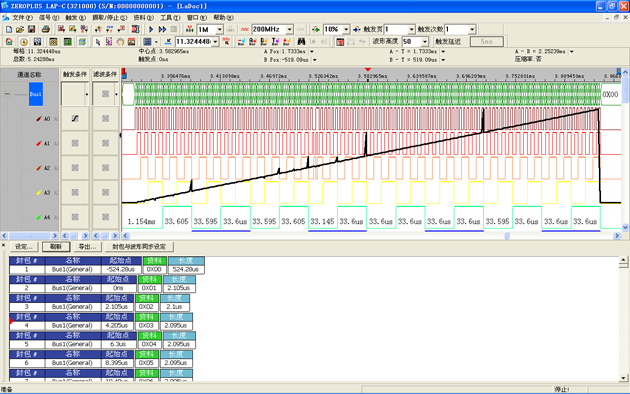
Task: Click the green grid view icon
Action: coord(68,42)
